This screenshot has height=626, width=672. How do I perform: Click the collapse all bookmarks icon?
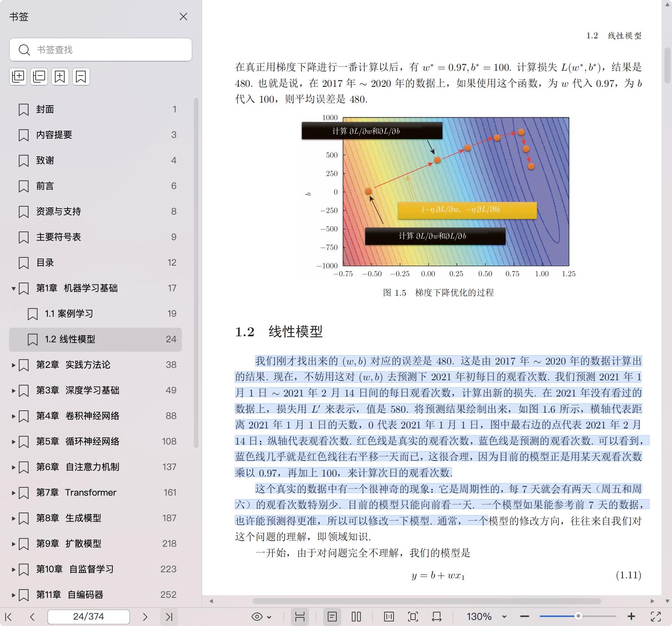39,77
